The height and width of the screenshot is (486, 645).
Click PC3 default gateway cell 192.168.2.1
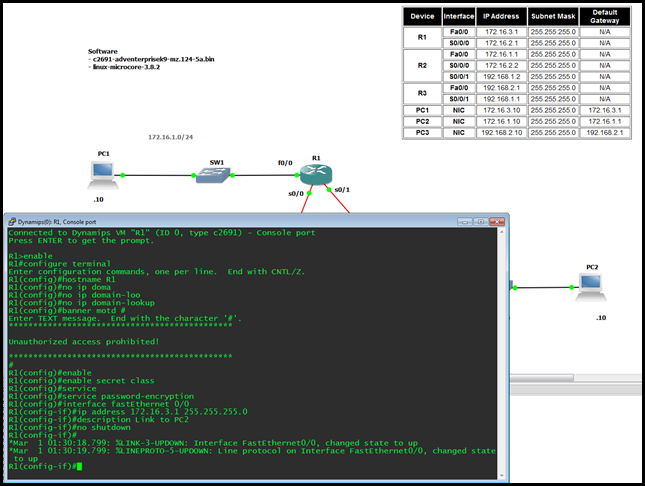(x=605, y=133)
